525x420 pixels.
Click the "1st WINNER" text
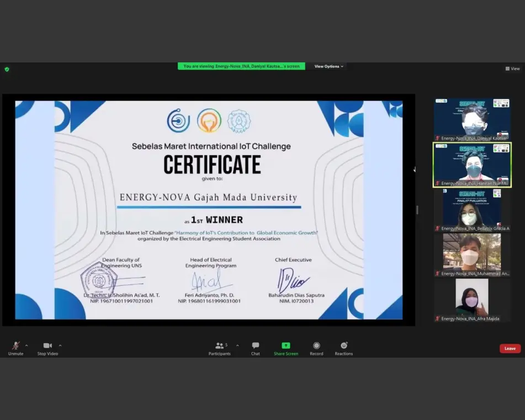(x=217, y=220)
